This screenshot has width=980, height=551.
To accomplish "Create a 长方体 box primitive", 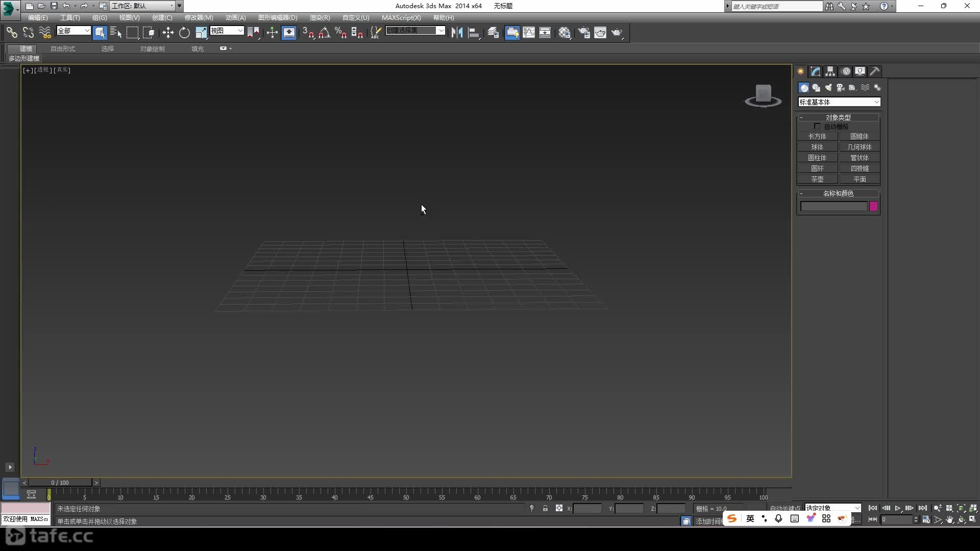I will (817, 136).
